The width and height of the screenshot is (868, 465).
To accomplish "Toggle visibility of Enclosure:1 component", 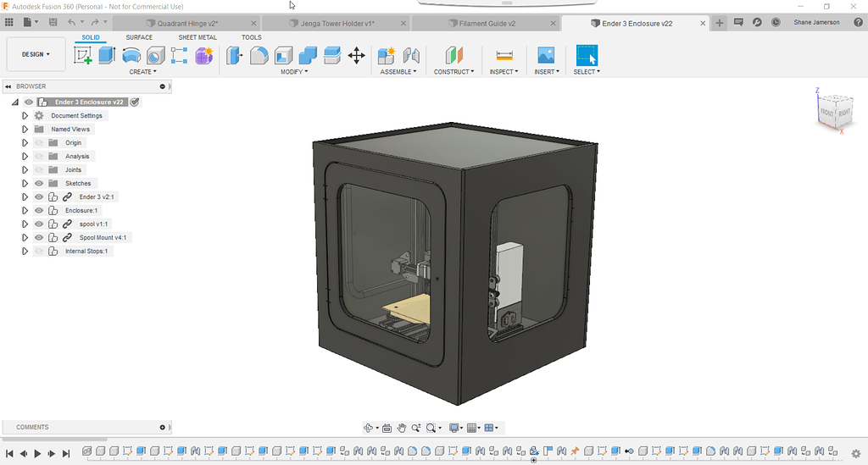I will pyautogui.click(x=38, y=211).
